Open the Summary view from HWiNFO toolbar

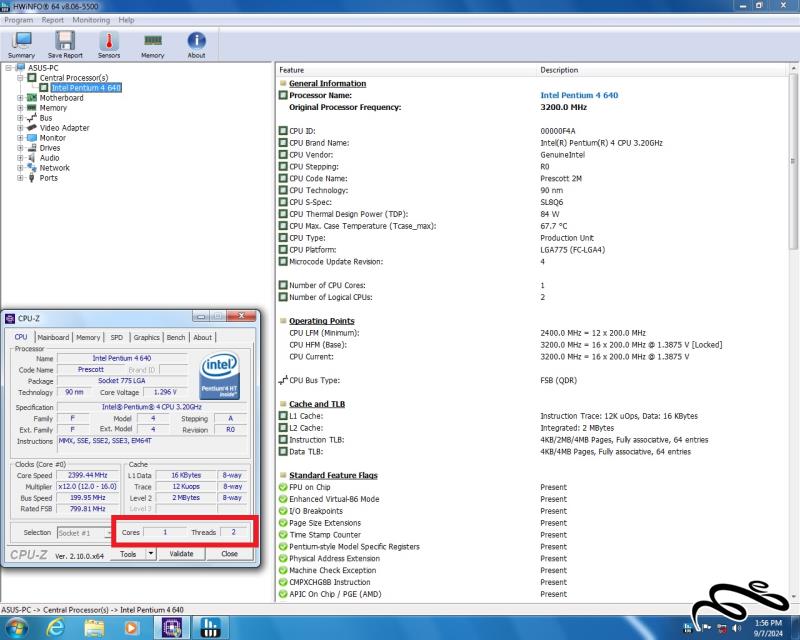pyautogui.click(x=21, y=45)
